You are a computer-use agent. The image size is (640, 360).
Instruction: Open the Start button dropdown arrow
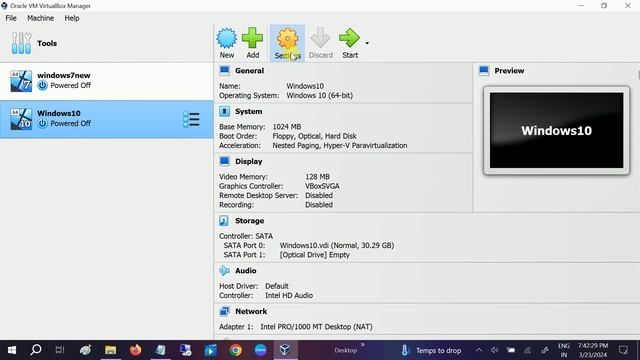point(367,43)
